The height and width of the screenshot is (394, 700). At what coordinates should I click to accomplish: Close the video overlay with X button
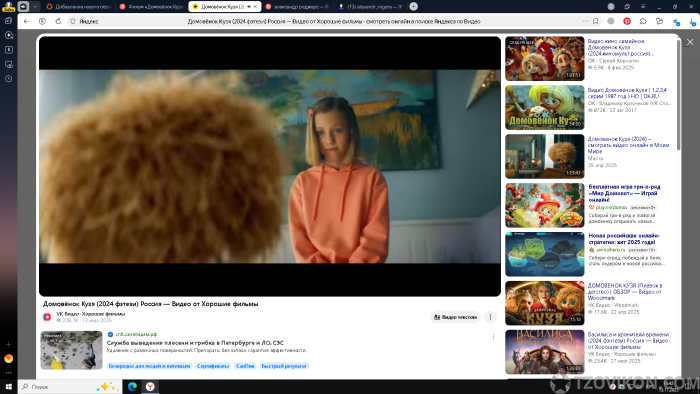point(690,42)
